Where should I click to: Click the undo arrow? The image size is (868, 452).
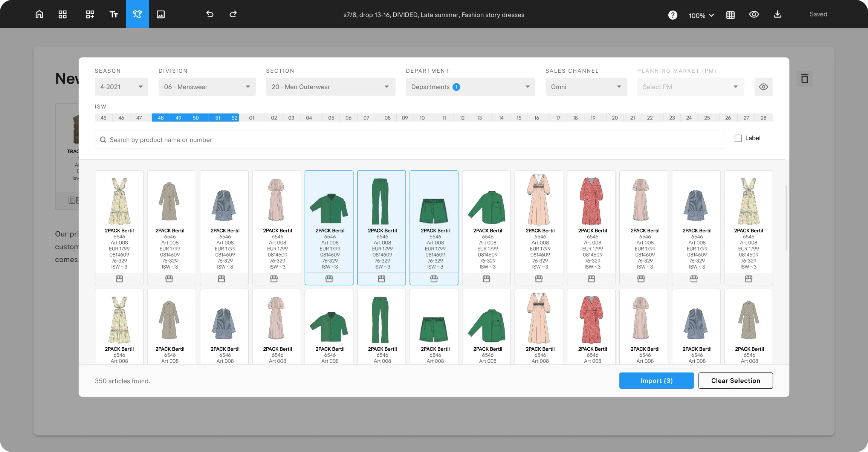[210, 14]
